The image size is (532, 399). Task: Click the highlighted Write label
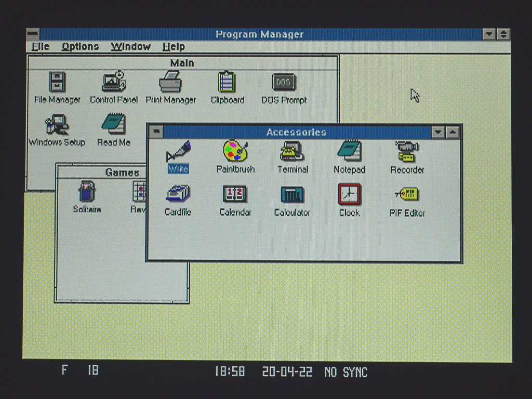tap(178, 169)
